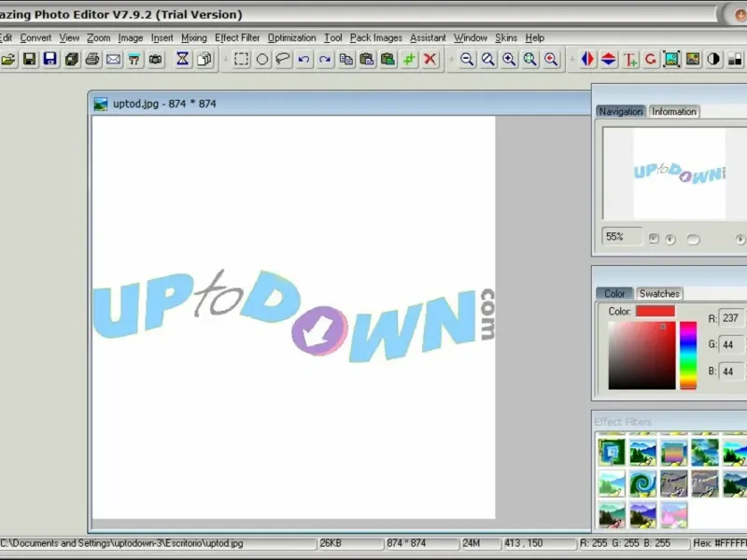Click the G value field showing 44

[x=732, y=344]
